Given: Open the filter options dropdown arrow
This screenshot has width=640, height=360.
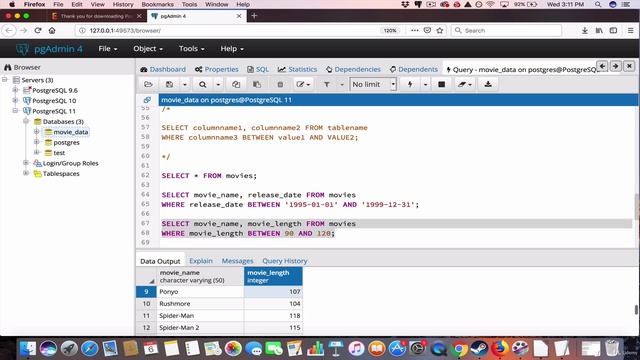Looking at the screenshot, I should [x=342, y=84].
